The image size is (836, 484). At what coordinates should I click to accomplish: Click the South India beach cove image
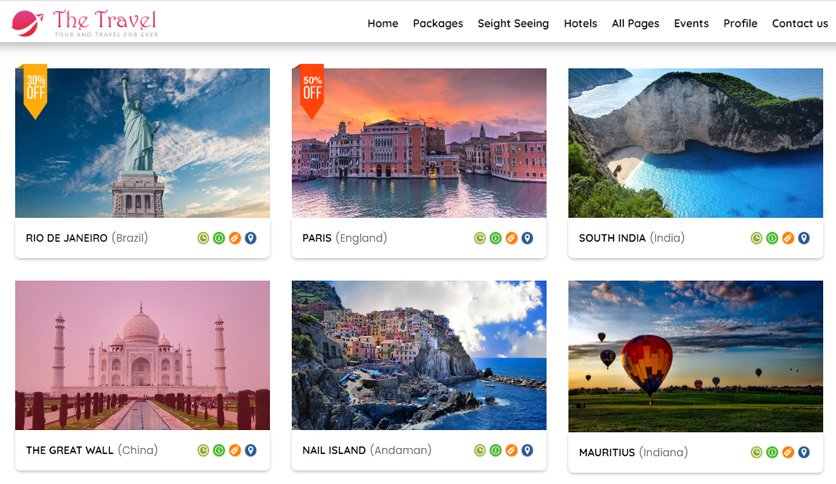[695, 143]
